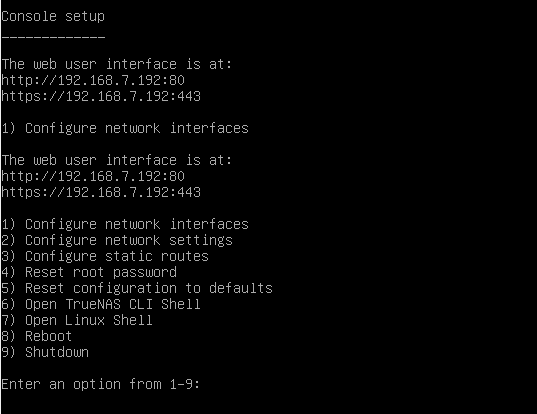Click the Console setup heading
Screen dimensions: 537x414
(x=53, y=16)
